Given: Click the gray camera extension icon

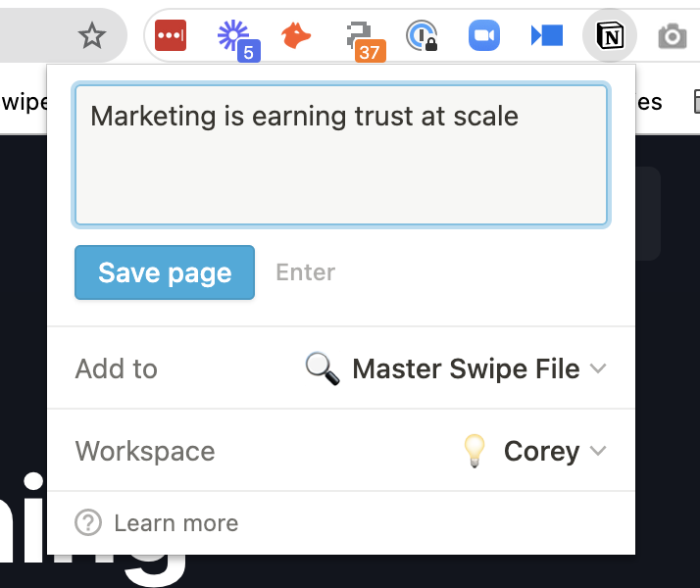Looking at the screenshot, I should coord(672,37).
